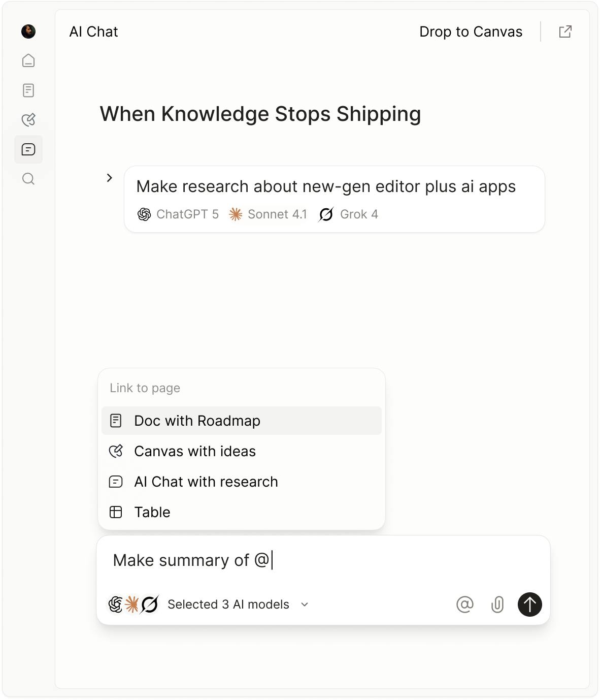
Task: Click the @ mention icon in composer
Action: pos(465,604)
